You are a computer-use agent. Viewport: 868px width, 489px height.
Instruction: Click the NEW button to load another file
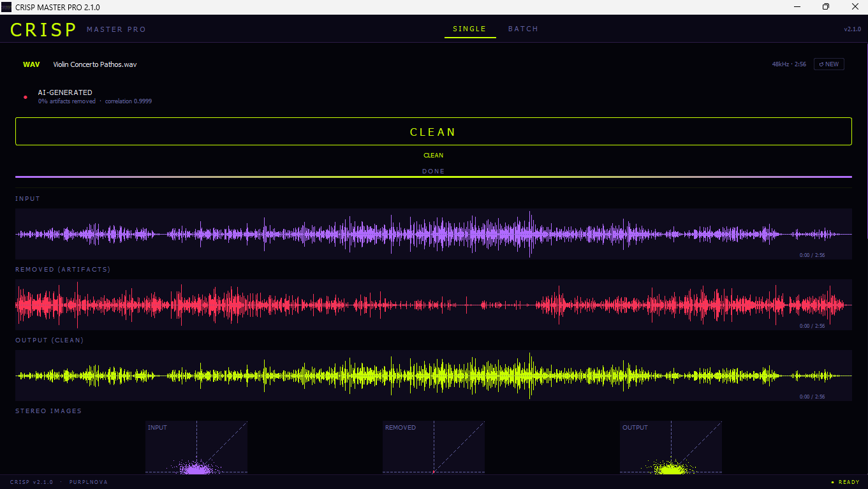tap(828, 64)
